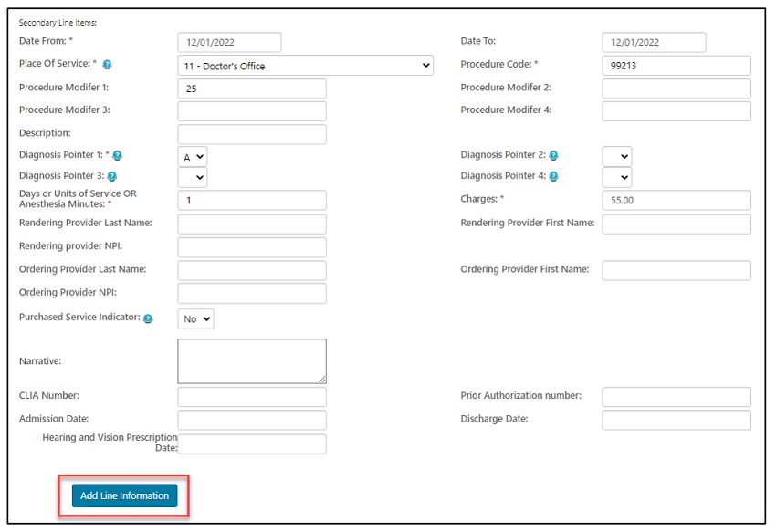Open the Purchased Service Indicator dropdown

195,318
